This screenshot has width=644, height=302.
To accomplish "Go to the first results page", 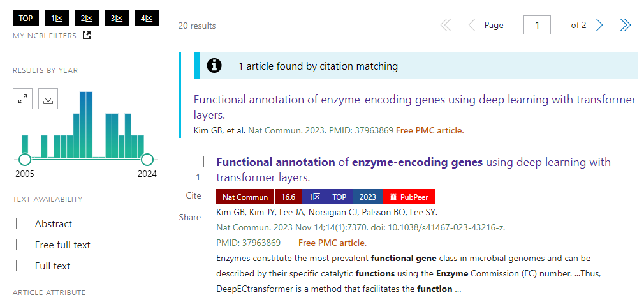I will [x=445, y=25].
